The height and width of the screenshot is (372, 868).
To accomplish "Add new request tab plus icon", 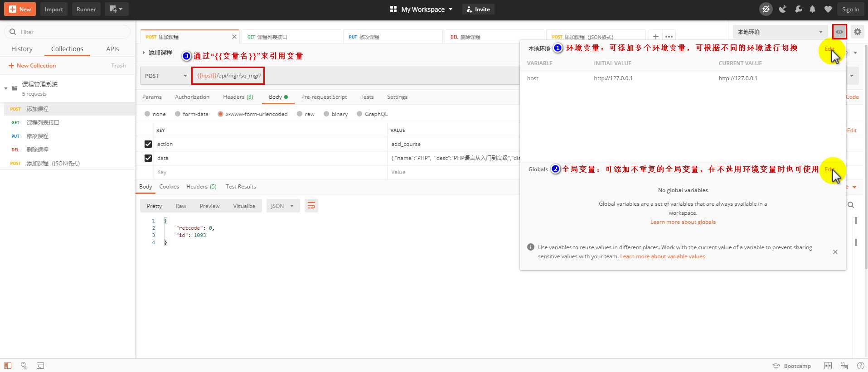I will pos(655,37).
